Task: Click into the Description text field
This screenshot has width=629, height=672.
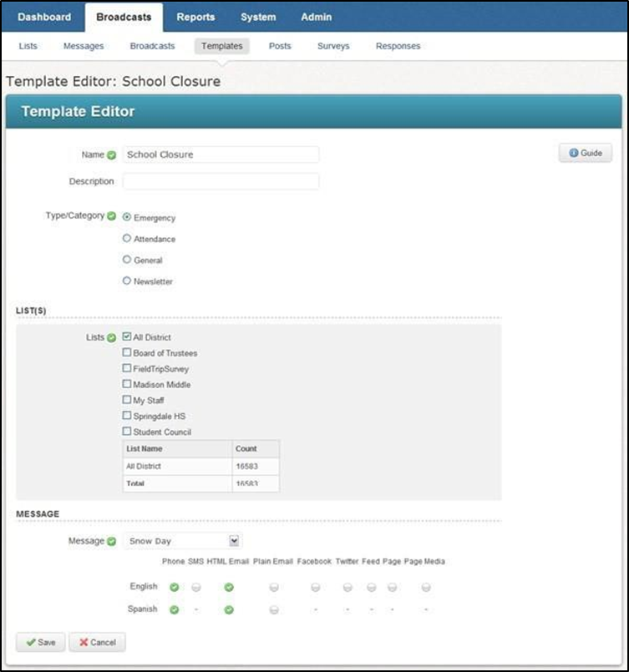Action: tap(221, 181)
